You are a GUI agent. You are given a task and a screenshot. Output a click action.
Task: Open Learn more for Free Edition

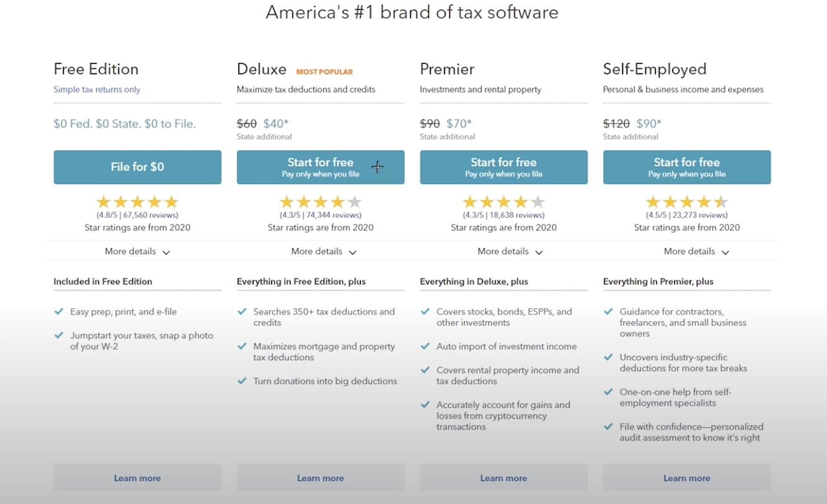(x=137, y=478)
